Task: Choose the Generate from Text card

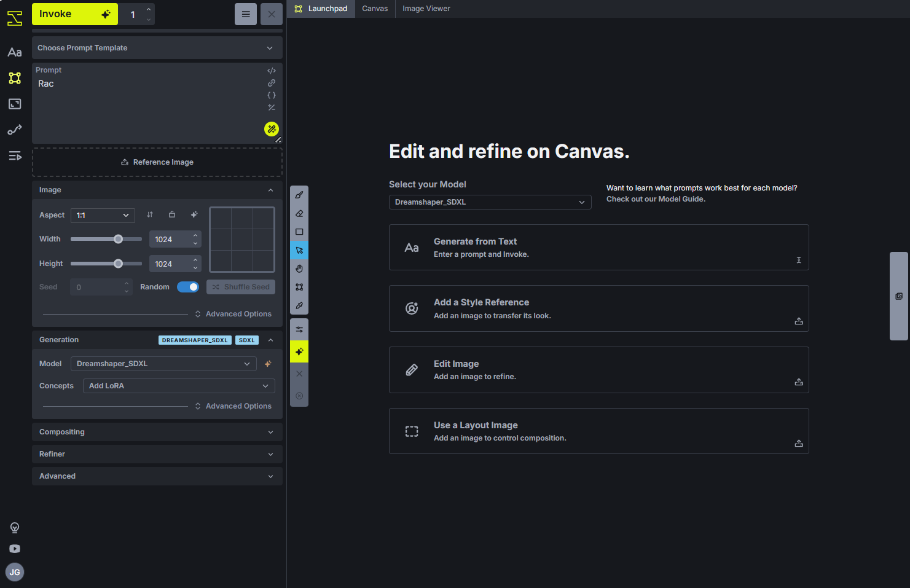Action: click(x=599, y=248)
